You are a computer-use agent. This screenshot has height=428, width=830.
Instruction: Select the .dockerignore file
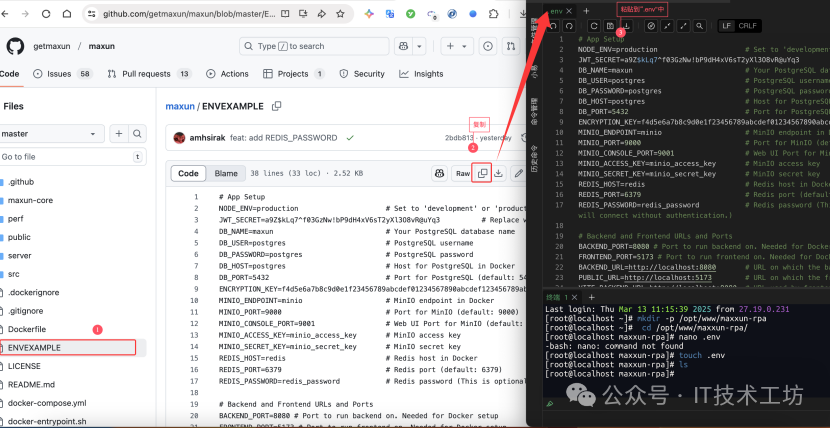[x=33, y=292]
